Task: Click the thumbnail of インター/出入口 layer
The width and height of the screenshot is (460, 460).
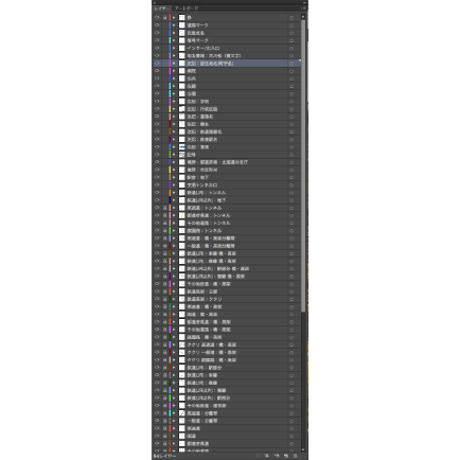Action: [182, 48]
